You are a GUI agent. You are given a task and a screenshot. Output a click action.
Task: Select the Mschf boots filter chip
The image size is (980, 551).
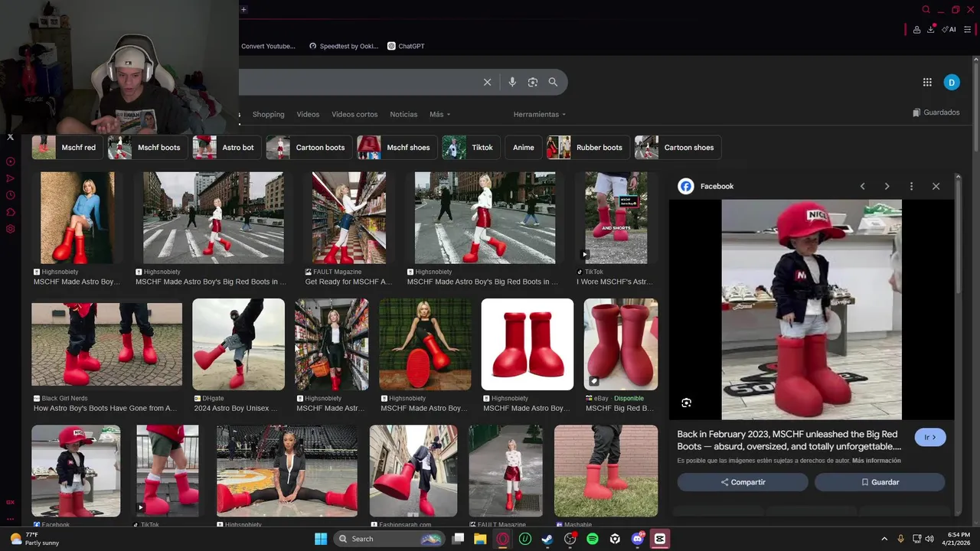pos(147,148)
